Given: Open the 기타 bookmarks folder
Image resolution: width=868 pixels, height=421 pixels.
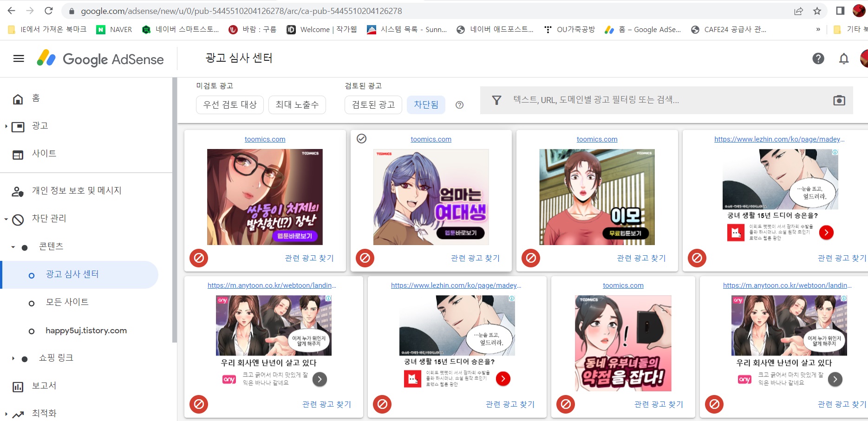Looking at the screenshot, I should (x=850, y=29).
